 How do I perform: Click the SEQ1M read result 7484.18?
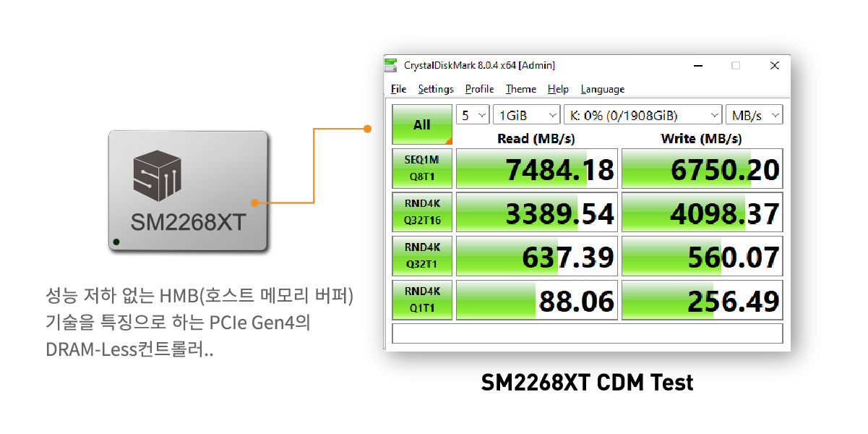tap(537, 169)
